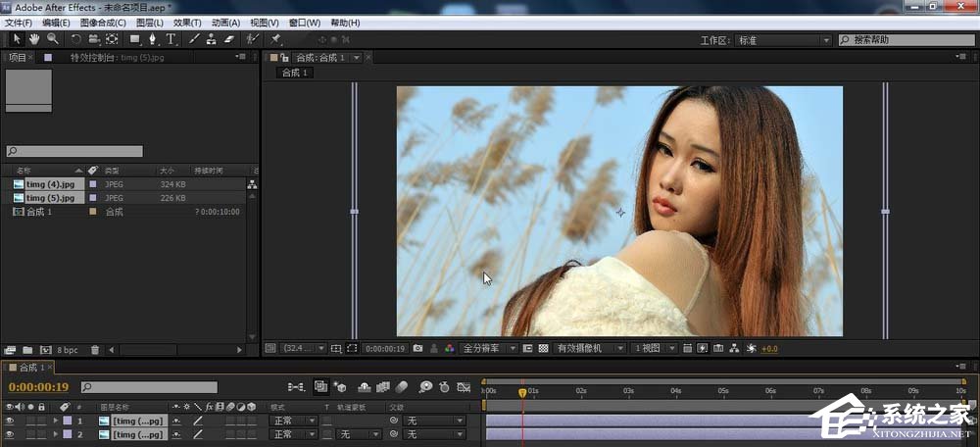Open the 有效摄像机 camera dropdown
980x447 pixels.
pyautogui.click(x=590, y=348)
